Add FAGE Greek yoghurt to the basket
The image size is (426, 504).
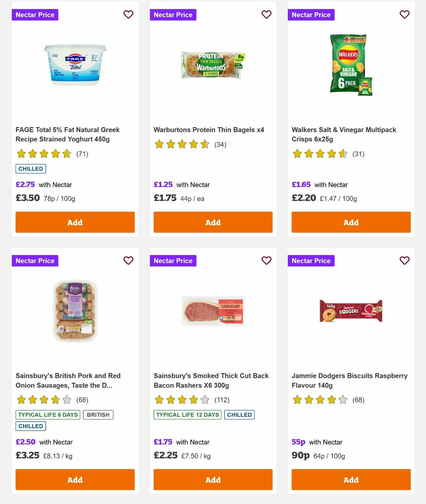point(75,222)
